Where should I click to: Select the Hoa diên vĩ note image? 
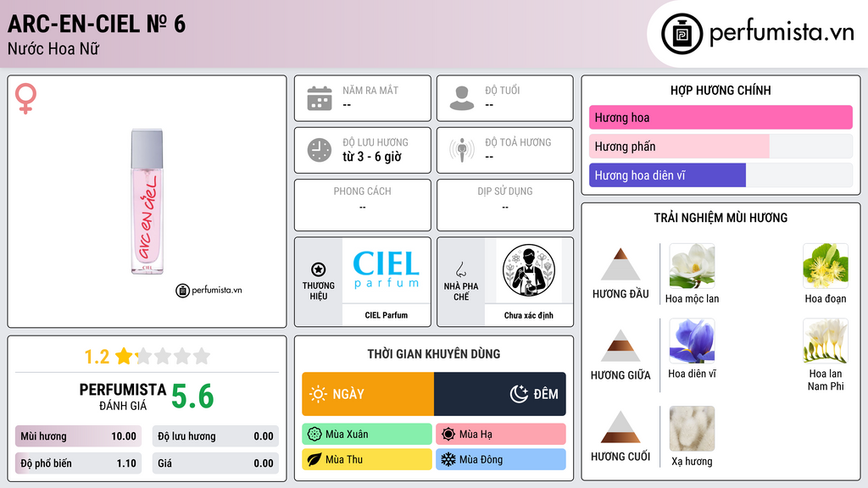(692, 341)
